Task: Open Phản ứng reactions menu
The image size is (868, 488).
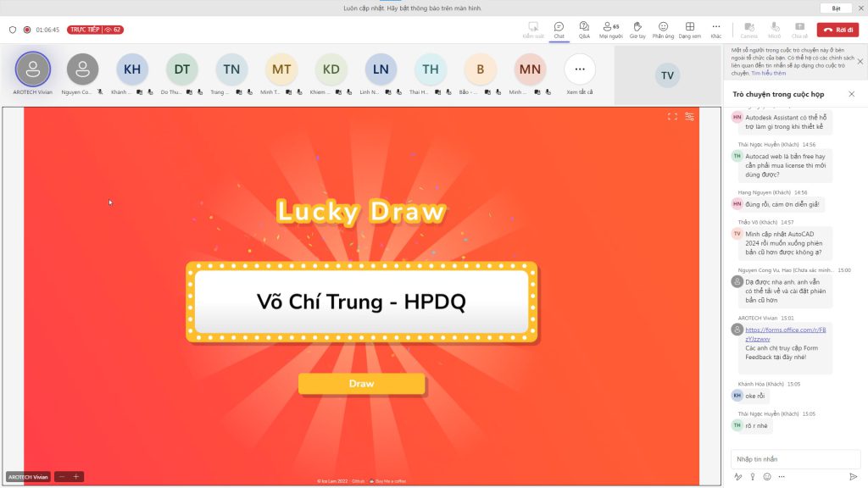Action: pyautogui.click(x=663, y=30)
